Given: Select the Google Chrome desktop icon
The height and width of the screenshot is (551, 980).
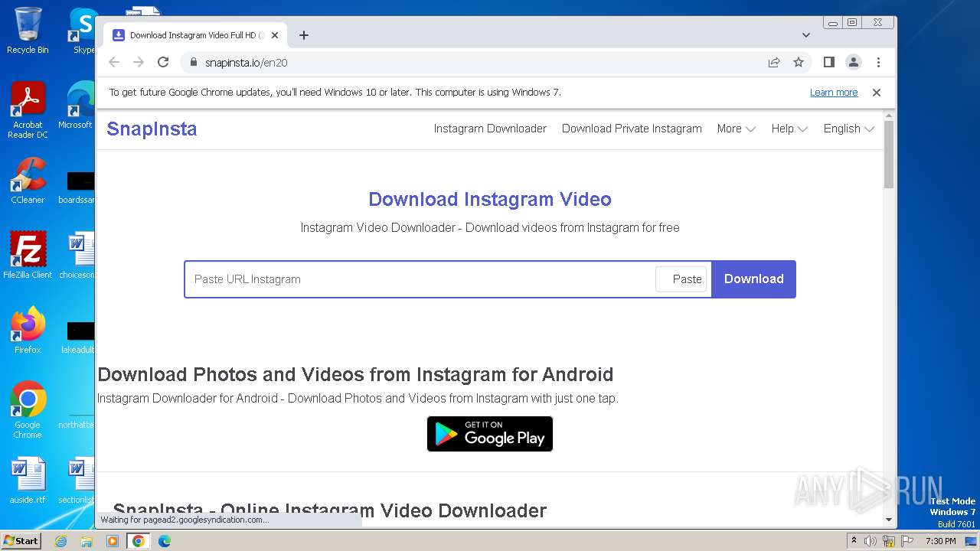Looking at the screenshot, I should pyautogui.click(x=28, y=409).
